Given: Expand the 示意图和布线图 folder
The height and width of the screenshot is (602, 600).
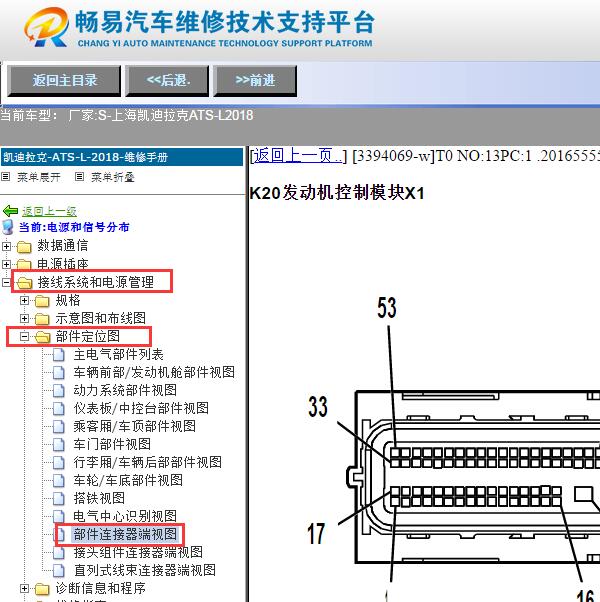Looking at the screenshot, I should (25, 318).
